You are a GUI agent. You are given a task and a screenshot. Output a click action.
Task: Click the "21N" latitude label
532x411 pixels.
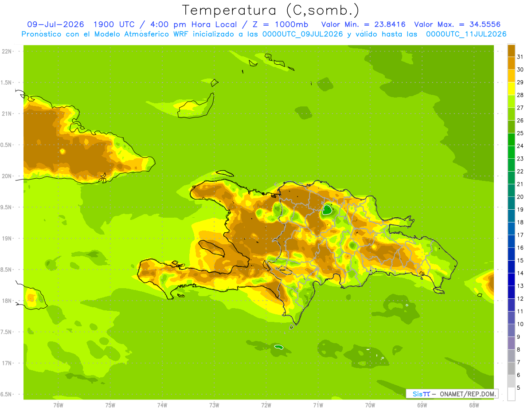6,114
